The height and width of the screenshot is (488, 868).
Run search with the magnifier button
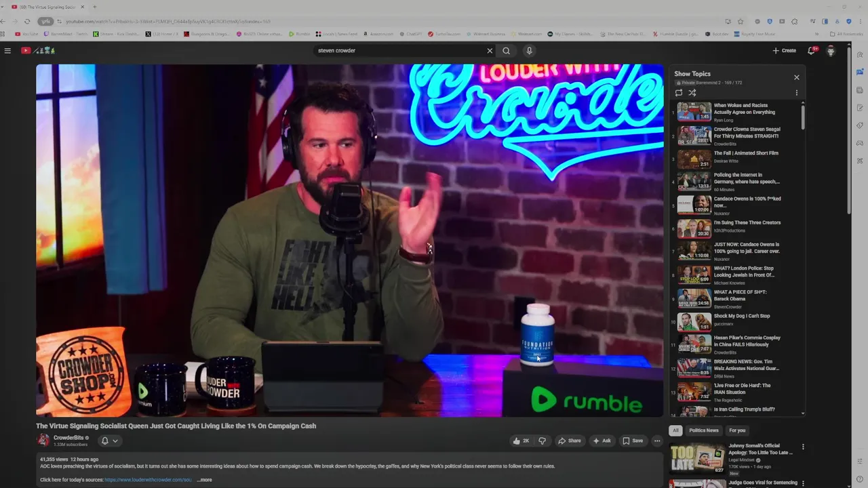[506, 50]
